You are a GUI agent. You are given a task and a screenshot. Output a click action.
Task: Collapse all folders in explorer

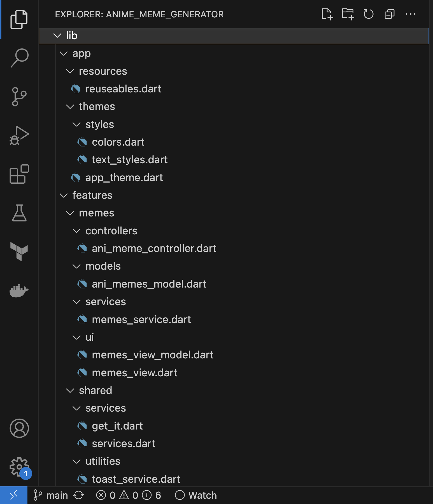[x=389, y=14]
